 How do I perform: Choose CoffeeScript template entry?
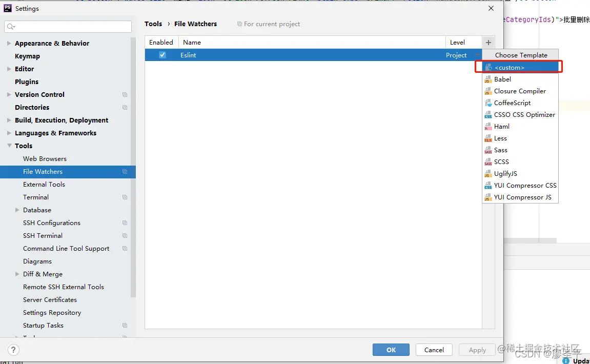(x=520, y=103)
